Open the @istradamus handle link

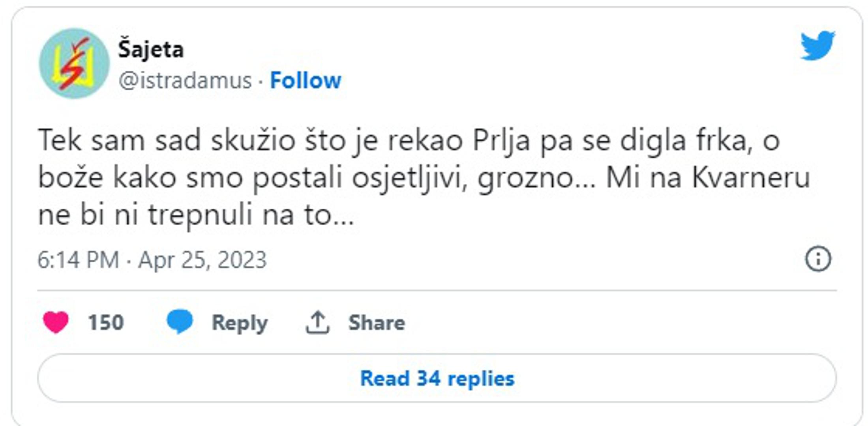point(185,81)
